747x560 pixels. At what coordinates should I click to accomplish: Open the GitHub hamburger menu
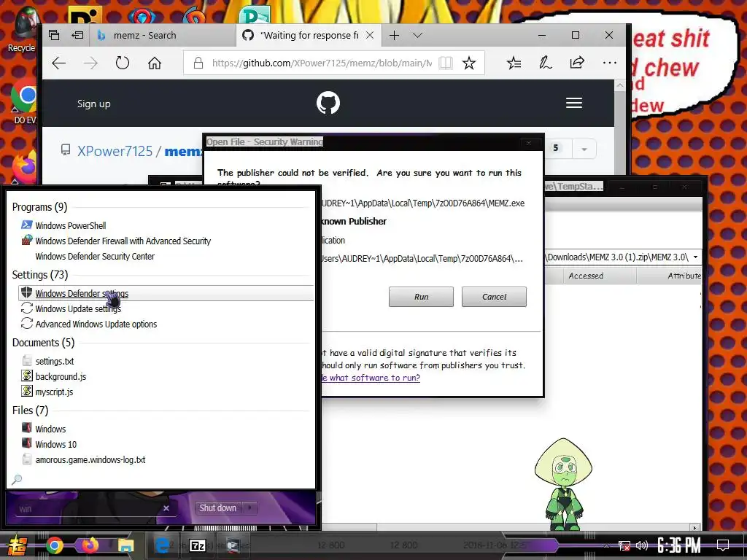(x=574, y=103)
